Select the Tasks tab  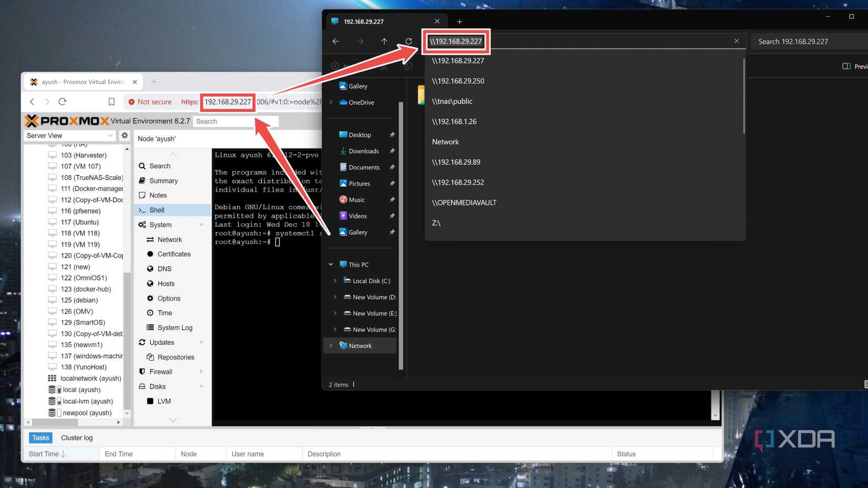coord(41,438)
